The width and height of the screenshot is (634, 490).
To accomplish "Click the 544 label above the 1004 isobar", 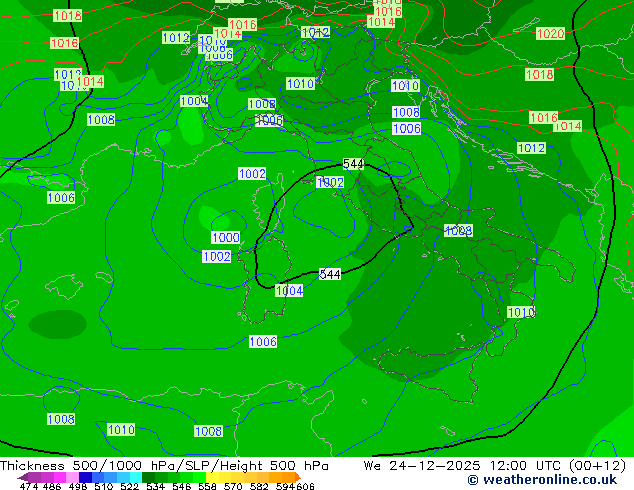I will [330, 275].
